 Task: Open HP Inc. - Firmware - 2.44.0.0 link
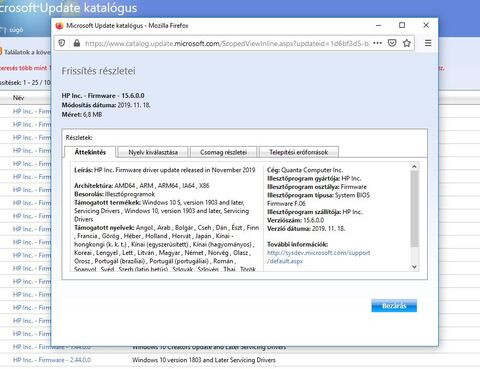[x=52, y=360]
